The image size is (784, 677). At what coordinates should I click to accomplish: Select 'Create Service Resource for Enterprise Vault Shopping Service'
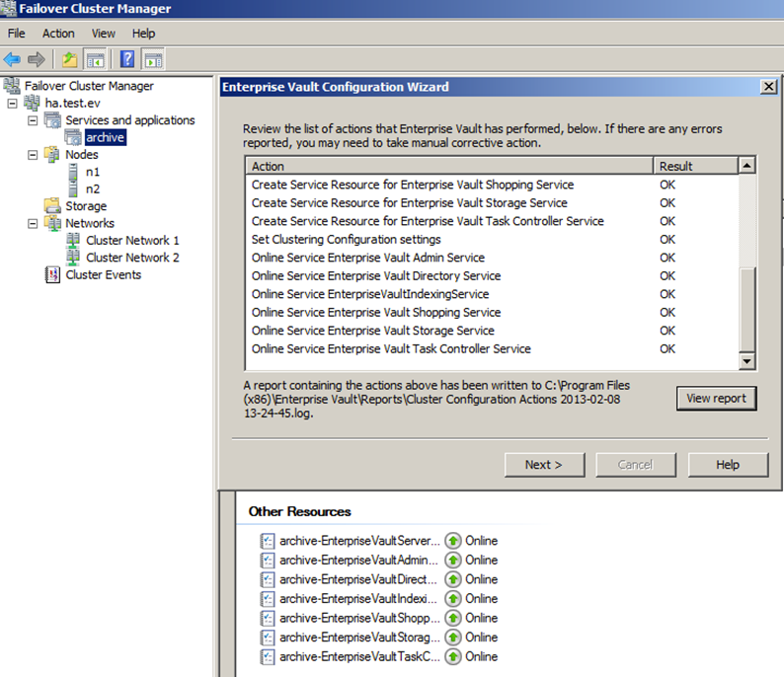(x=492, y=185)
